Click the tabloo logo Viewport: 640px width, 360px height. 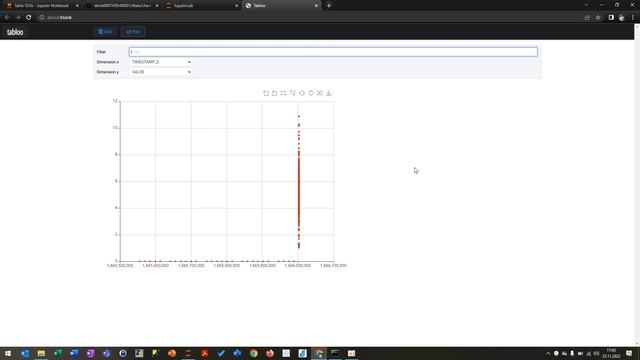pyautogui.click(x=15, y=32)
